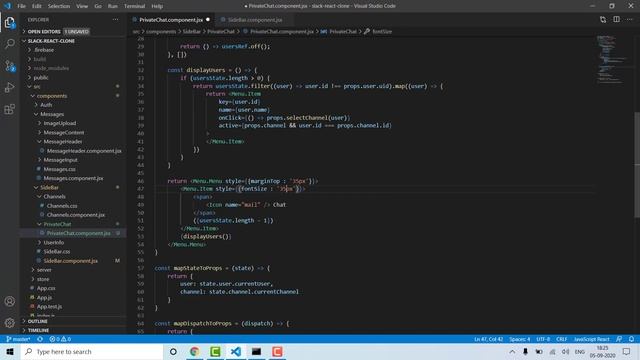640x360 pixels.
Task: Open errors and warnings status item
Action: tap(60, 339)
